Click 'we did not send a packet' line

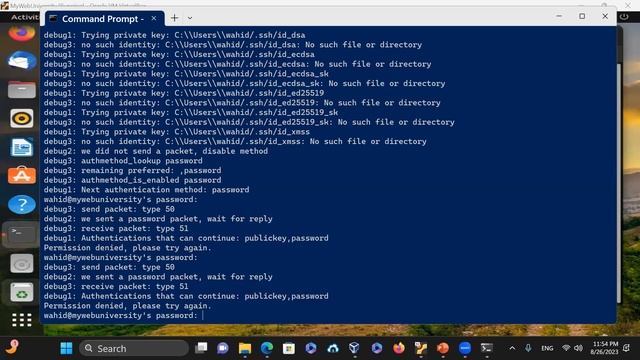coord(156,151)
